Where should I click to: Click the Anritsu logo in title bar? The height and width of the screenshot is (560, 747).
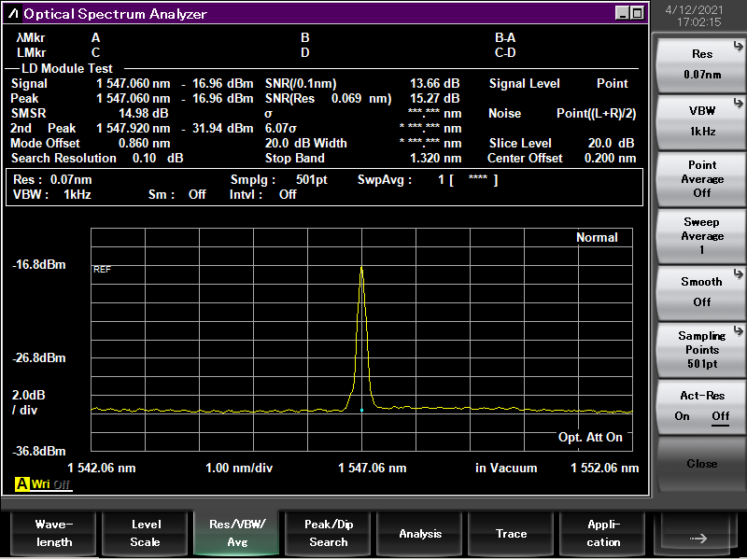point(14,14)
